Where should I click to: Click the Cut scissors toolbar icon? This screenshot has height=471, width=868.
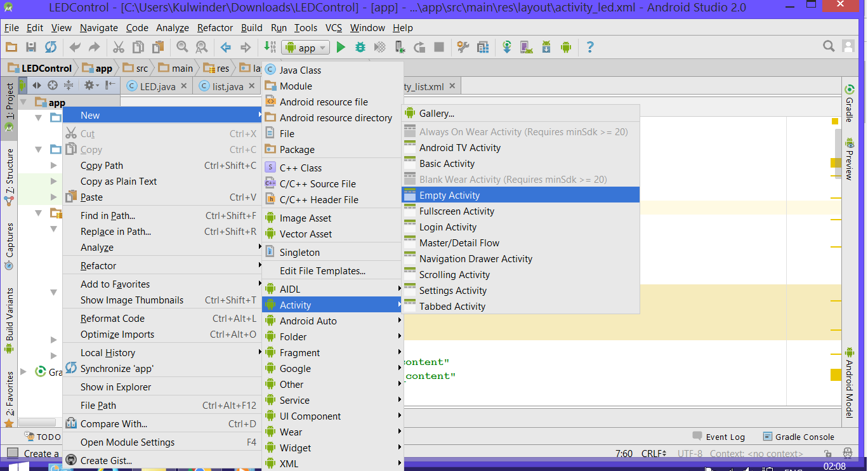coord(118,47)
